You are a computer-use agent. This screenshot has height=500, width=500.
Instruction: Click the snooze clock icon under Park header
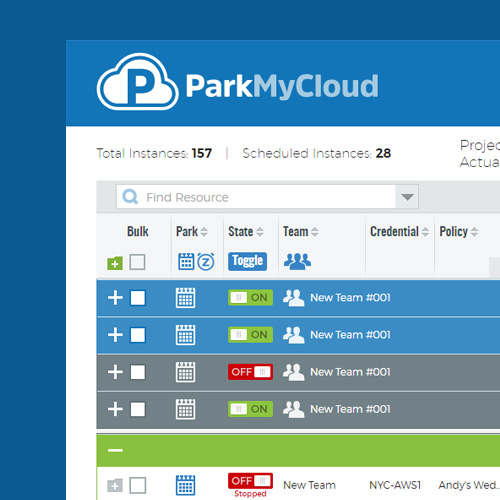point(206,262)
